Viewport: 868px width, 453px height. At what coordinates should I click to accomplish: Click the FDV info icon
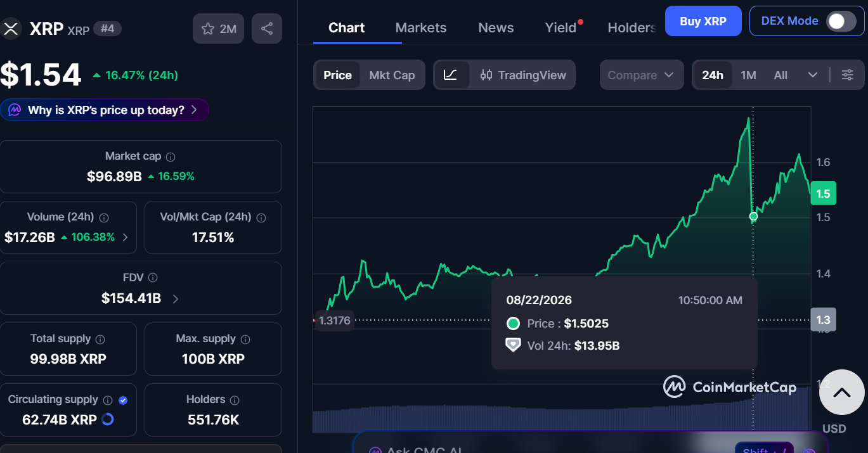pos(153,278)
